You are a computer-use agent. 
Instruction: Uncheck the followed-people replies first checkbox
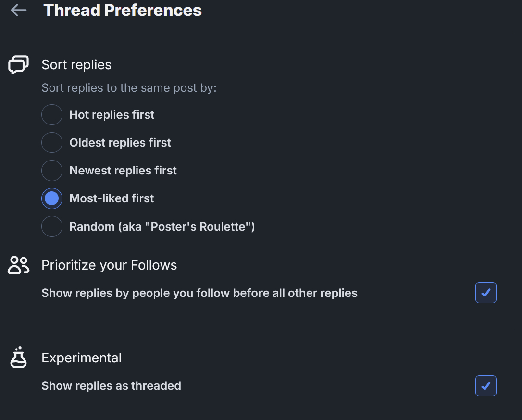485,293
